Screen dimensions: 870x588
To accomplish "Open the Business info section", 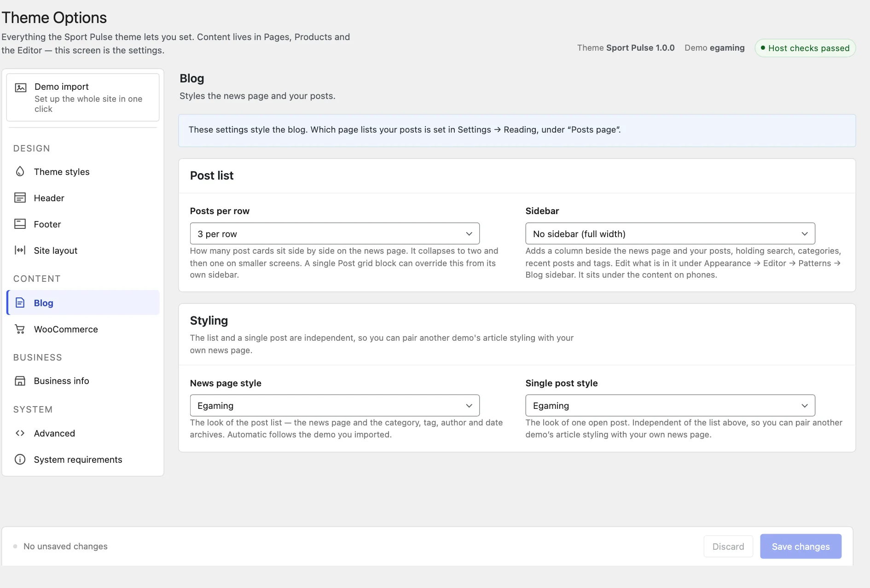I will (x=83, y=381).
